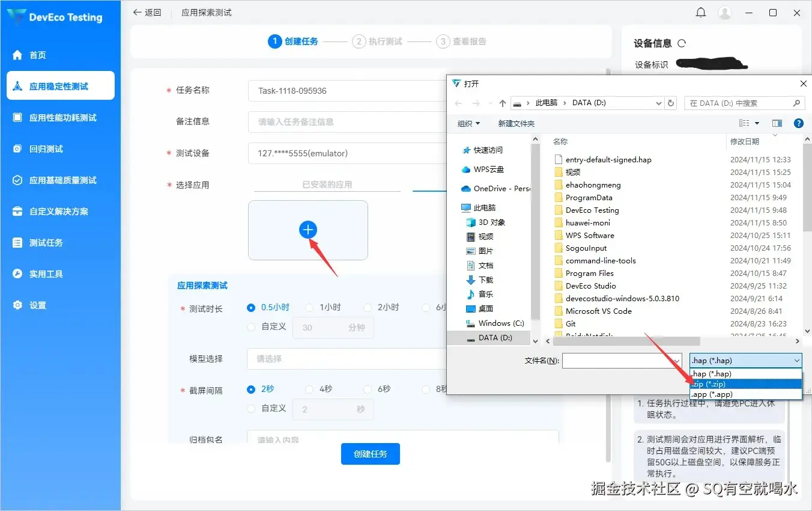Open the 组织 dropdown menu
Image resolution: width=812 pixels, height=511 pixels.
tap(468, 123)
